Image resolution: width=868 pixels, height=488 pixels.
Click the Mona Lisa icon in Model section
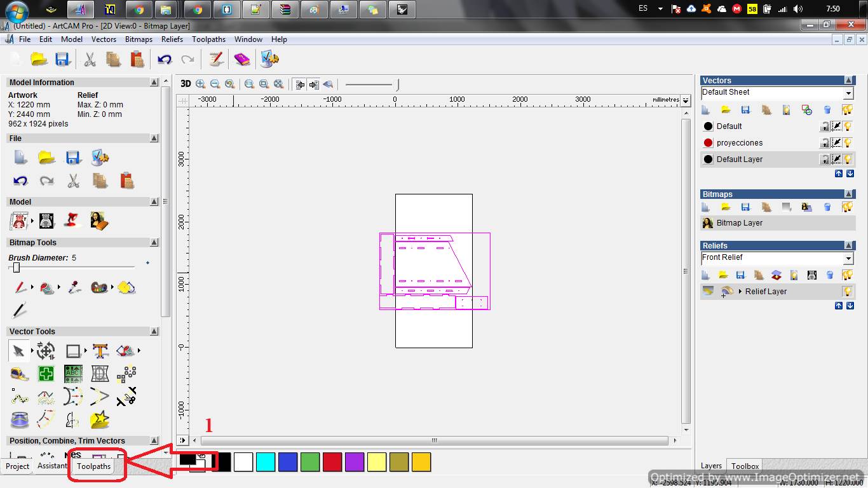[99, 221]
